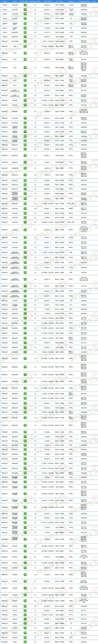98x644 pixels.
Task: Click the fuel icon for DACIA LOGAN MCV 11.2009
Action: coord(25,28)
